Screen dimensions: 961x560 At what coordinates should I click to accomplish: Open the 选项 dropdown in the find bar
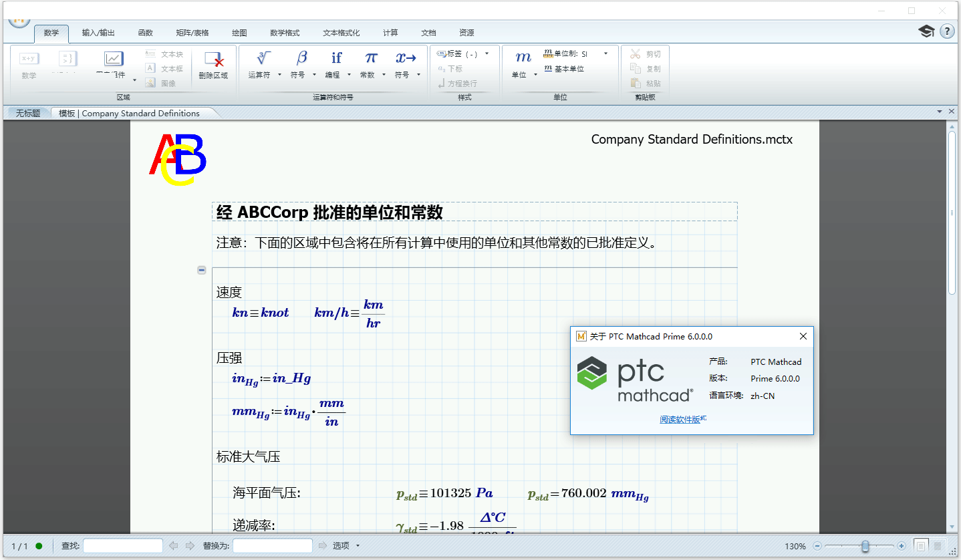coord(343,545)
